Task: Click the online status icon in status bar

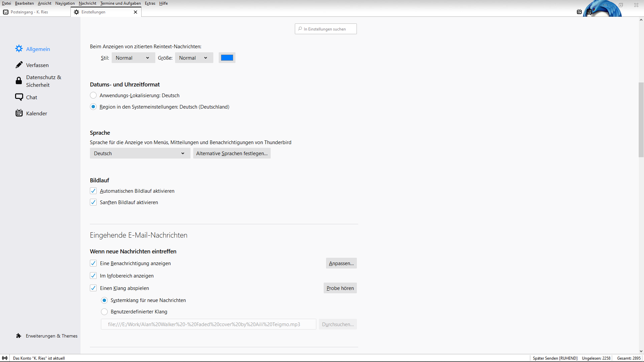Action: tap(5, 358)
